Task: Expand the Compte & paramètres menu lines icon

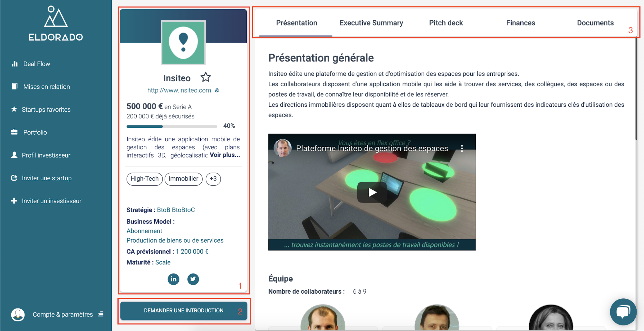Action: click(101, 314)
